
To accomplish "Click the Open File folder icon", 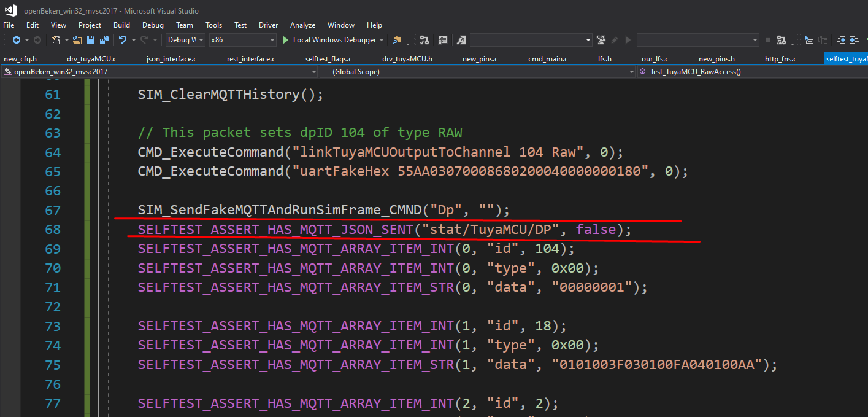I will [x=77, y=40].
